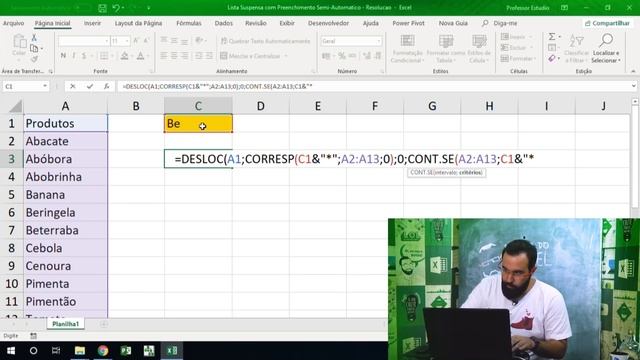Screen dimensions: 640x360
Task: Click the font color A icon
Action: (140, 56)
